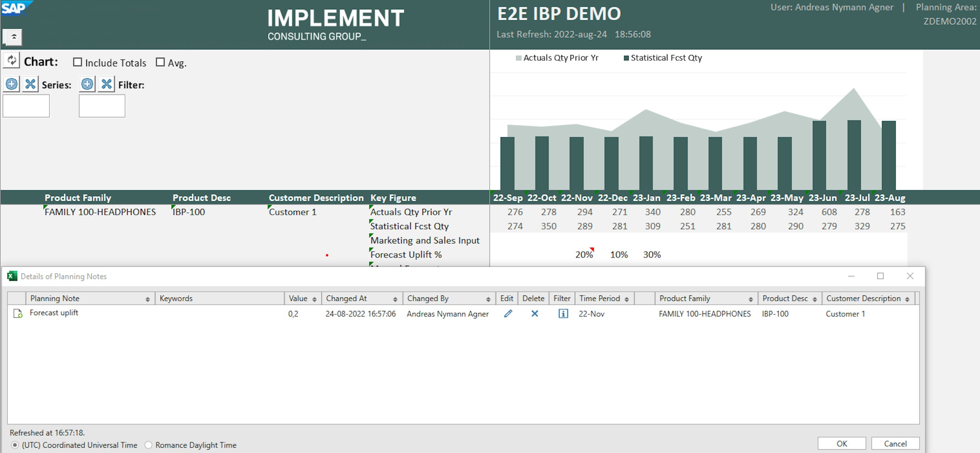This screenshot has width=980, height=453.
Task: Sort by Planning Note column arrows
Action: point(148,299)
